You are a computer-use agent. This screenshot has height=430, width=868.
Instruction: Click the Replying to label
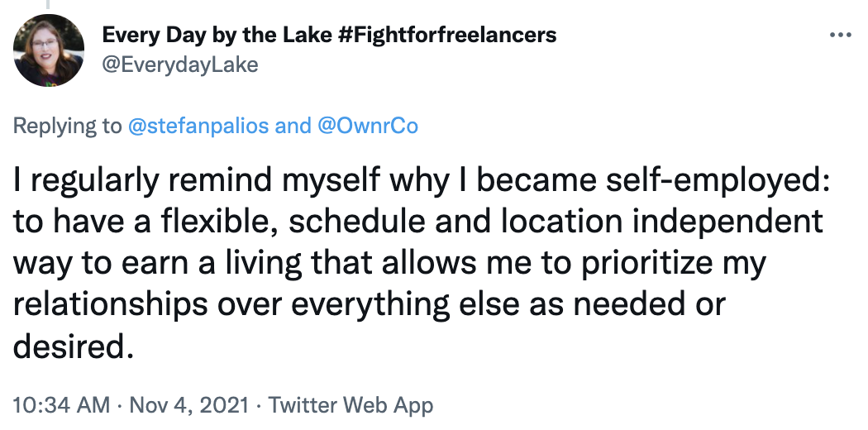tap(67, 127)
